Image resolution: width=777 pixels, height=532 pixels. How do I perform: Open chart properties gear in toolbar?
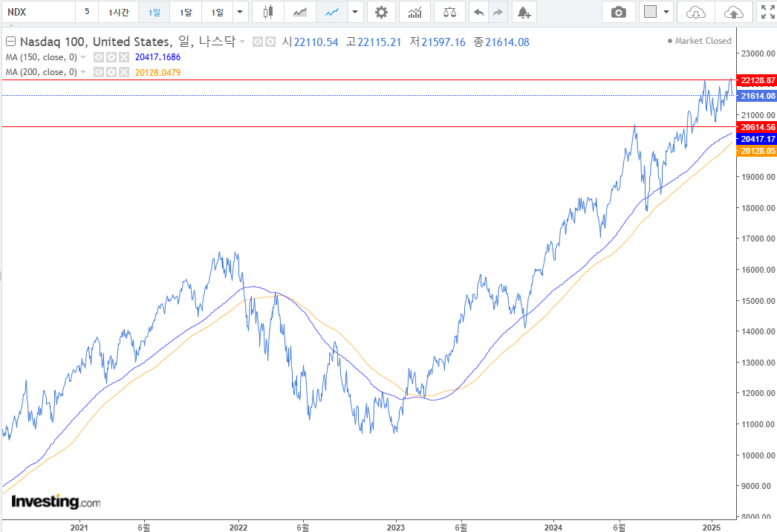click(x=381, y=12)
